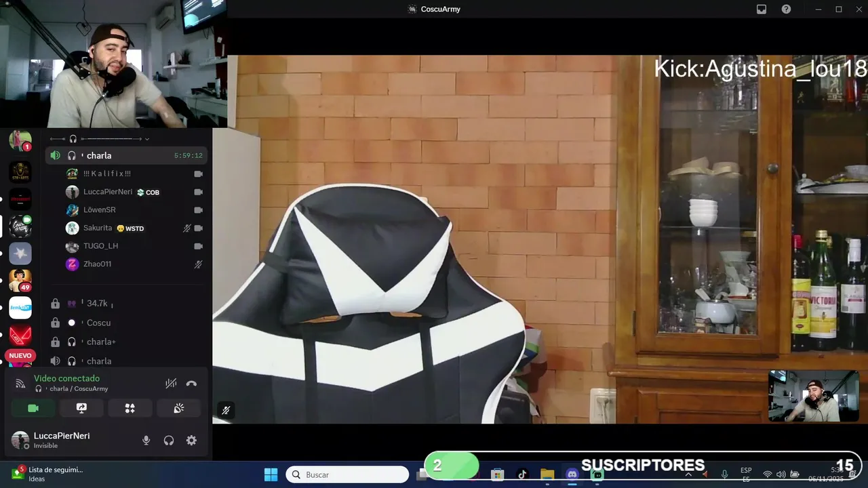The image size is (868, 488).
Task: Open server with 49 notifications badge
Action: tap(20, 280)
